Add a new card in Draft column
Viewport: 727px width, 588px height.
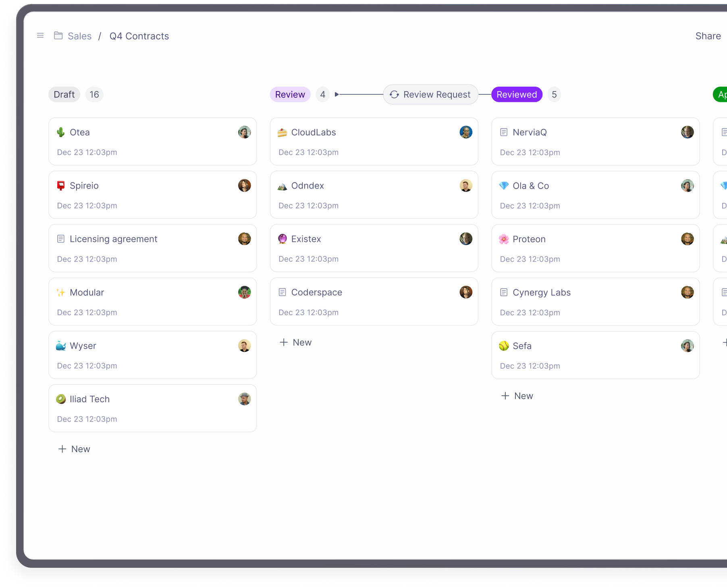[74, 449]
